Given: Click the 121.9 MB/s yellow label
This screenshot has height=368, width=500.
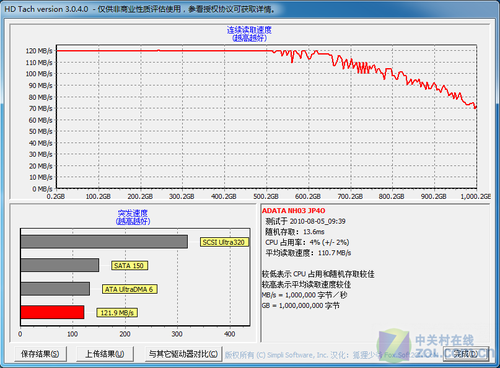Looking at the screenshot, I should [x=117, y=313].
